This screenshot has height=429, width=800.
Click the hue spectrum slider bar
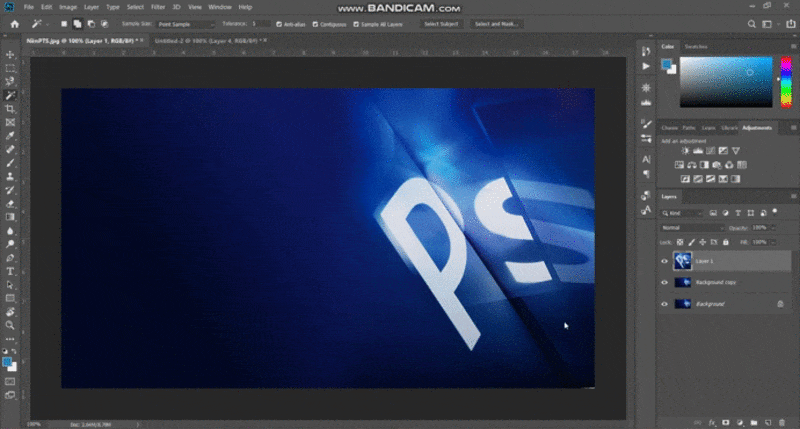pyautogui.click(x=786, y=82)
